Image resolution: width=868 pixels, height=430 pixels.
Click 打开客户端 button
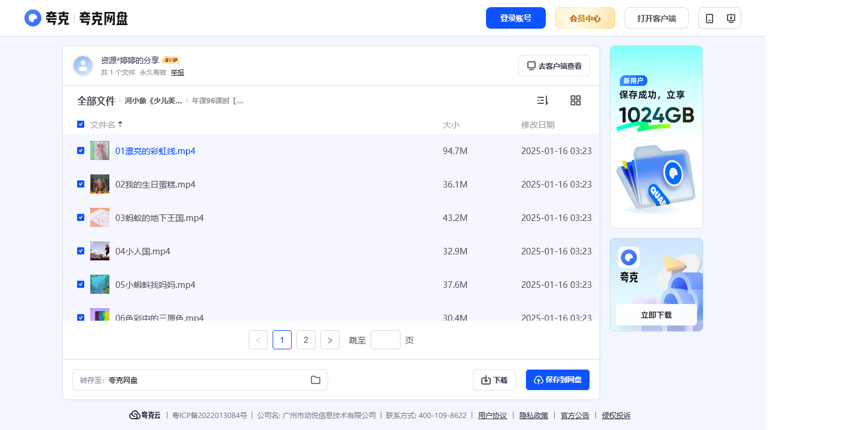pos(656,18)
